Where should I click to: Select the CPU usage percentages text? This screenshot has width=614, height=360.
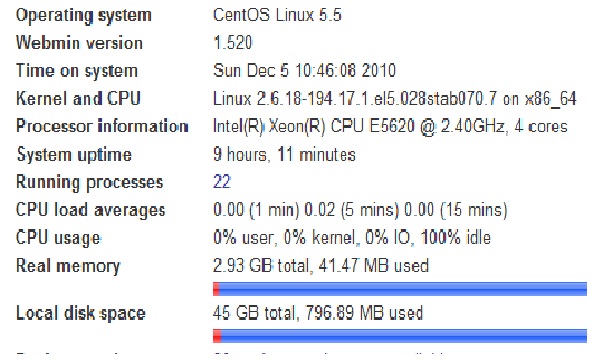(352, 238)
